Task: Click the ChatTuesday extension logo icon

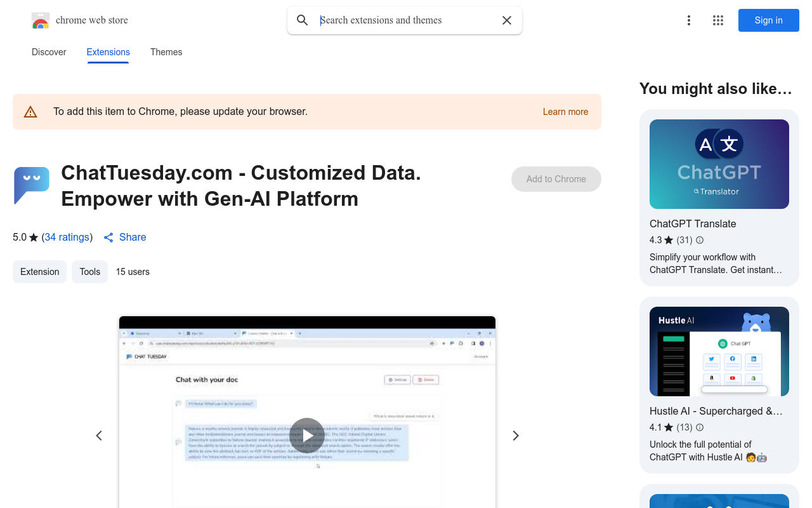Action: 32,185
